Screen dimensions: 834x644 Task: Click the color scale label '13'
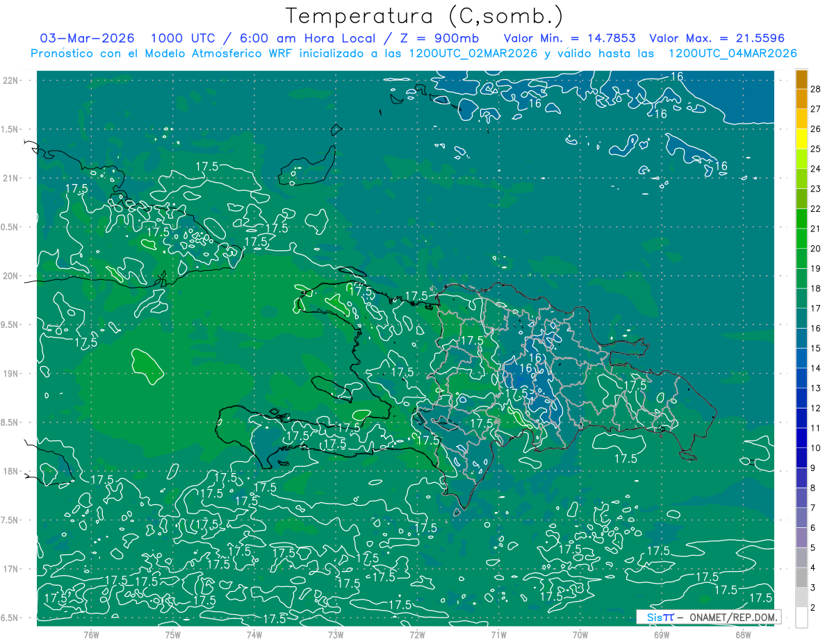coord(816,388)
